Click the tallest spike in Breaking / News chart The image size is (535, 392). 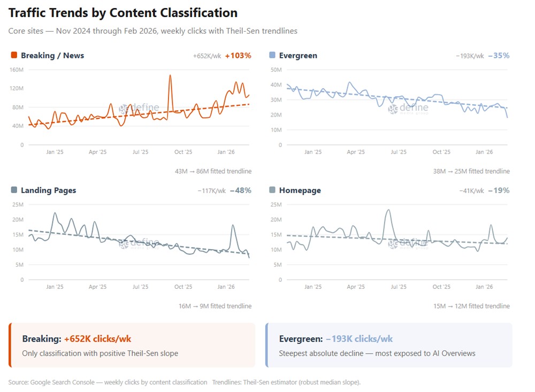(x=170, y=76)
